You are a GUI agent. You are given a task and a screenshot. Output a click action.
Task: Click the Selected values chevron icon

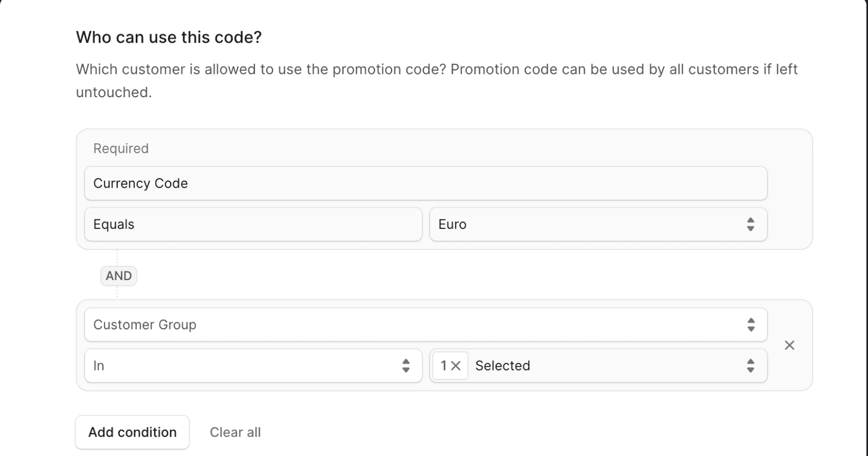750,365
